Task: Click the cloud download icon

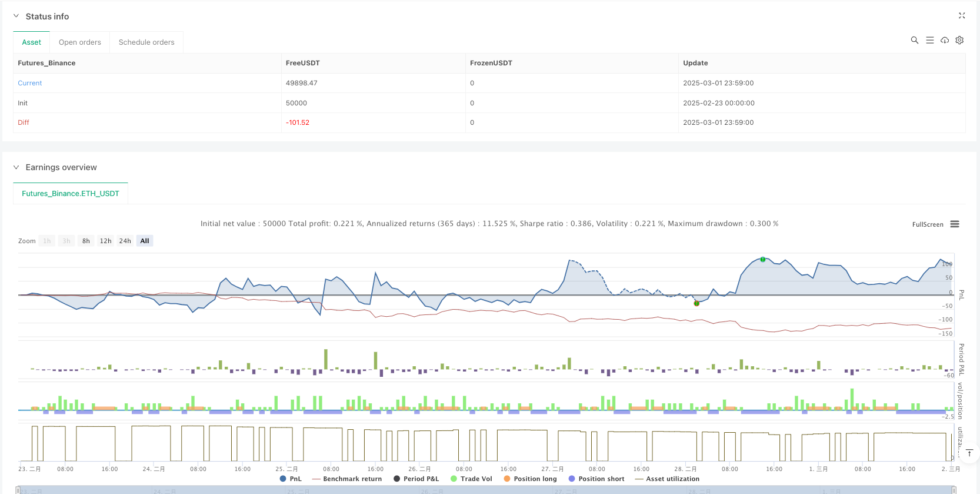Action: tap(945, 40)
